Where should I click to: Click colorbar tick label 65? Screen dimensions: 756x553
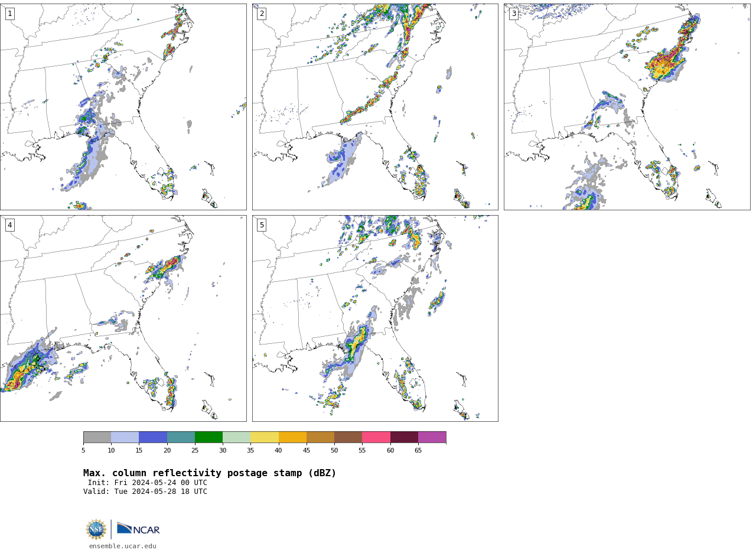pos(418,451)
